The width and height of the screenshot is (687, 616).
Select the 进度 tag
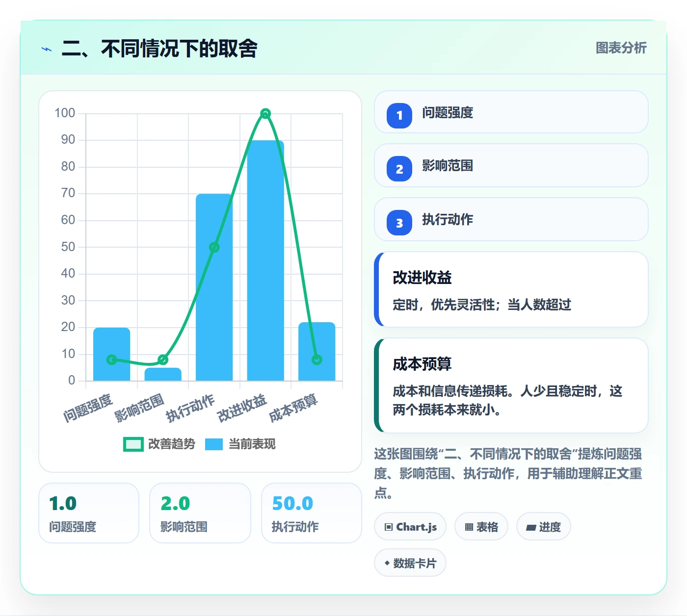pos(544,527)
